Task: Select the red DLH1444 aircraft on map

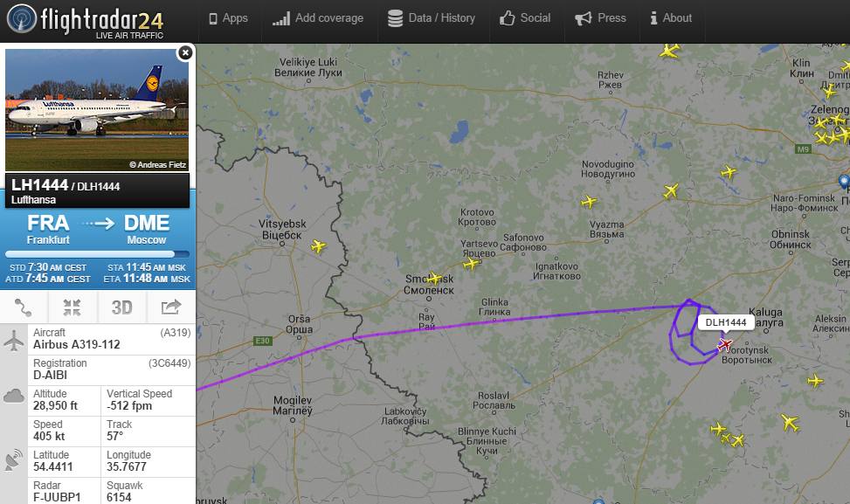Action: point(724,344)
